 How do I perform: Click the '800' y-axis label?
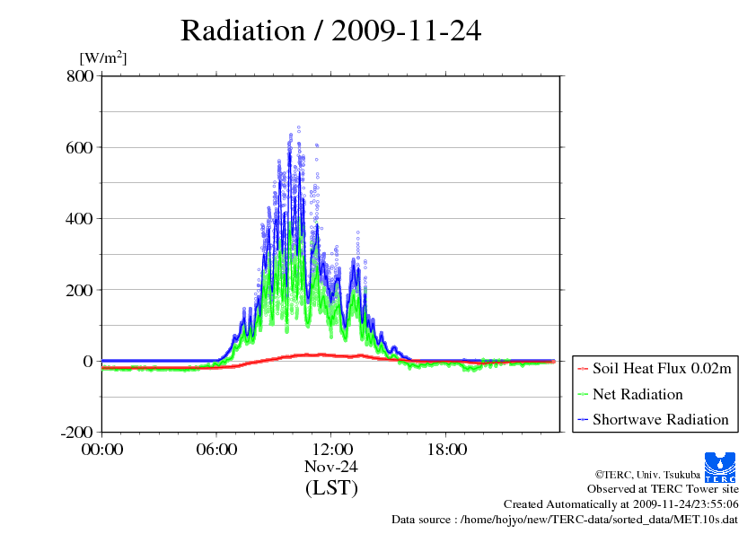[x=80, y=75]
